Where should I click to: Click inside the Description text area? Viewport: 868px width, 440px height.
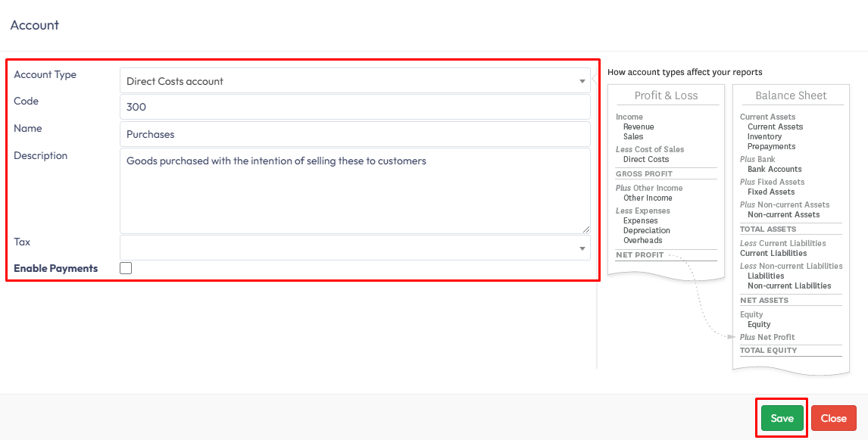(x=354, y=191)
